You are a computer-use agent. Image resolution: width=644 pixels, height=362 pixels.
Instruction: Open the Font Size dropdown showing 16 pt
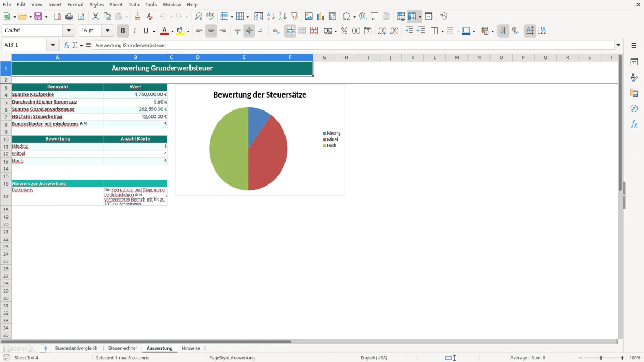[107, 31]
